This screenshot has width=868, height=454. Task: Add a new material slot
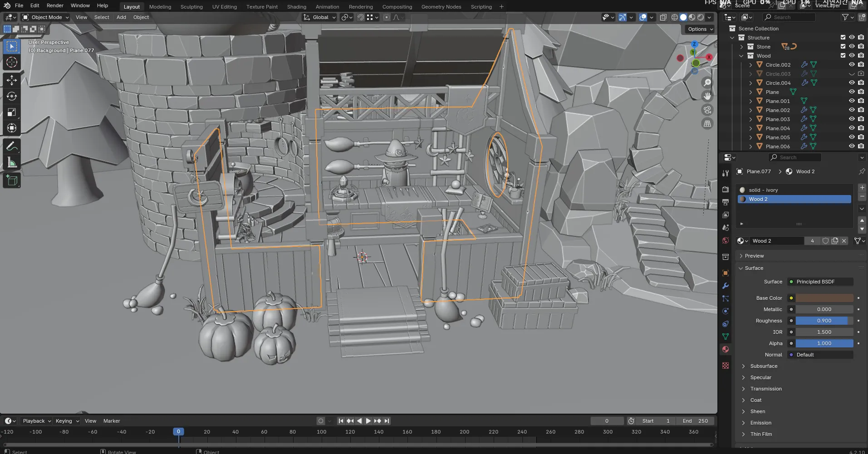pyautogui.click(x=862, y=188)
